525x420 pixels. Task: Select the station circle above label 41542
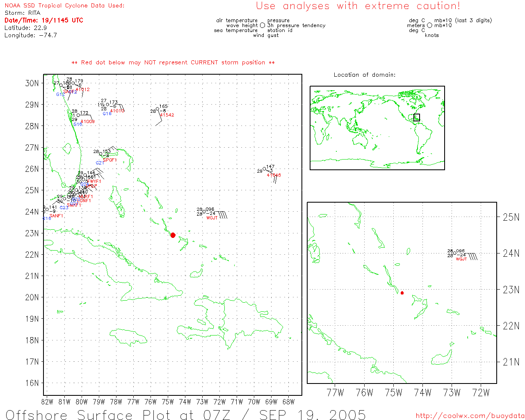pos(157,109)
